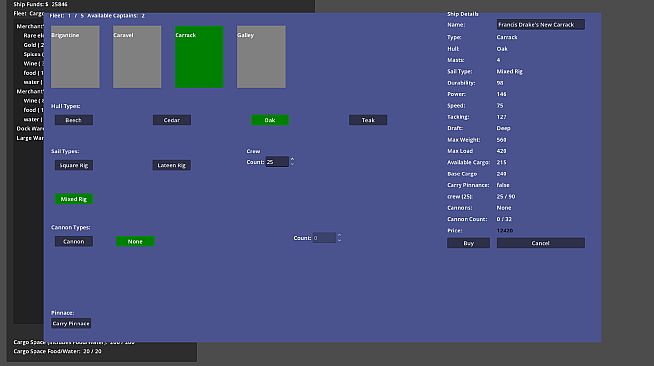Click the Price value 12420
This screenshot has height=366, width=654.
[505, 230]
